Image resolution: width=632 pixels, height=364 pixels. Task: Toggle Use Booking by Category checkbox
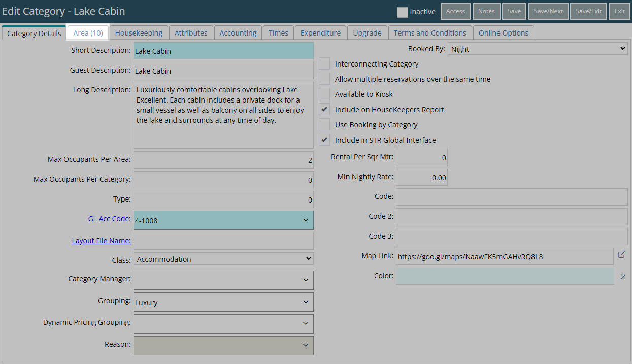pos(324,125)
